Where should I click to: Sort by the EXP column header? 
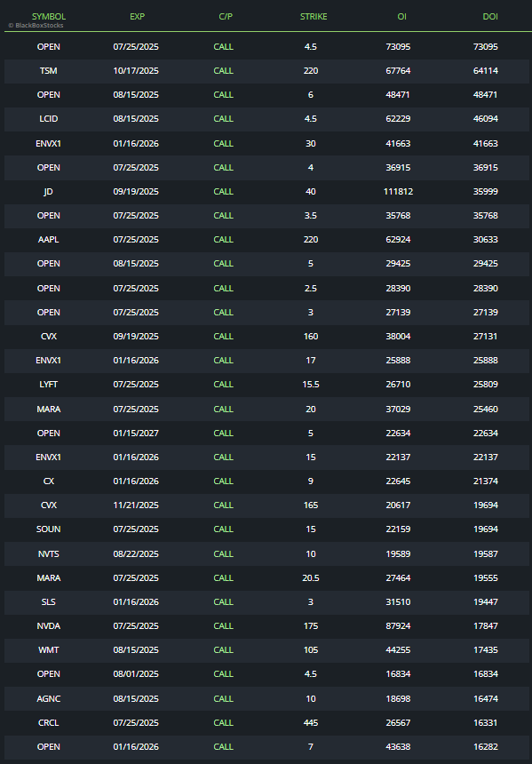137,17
